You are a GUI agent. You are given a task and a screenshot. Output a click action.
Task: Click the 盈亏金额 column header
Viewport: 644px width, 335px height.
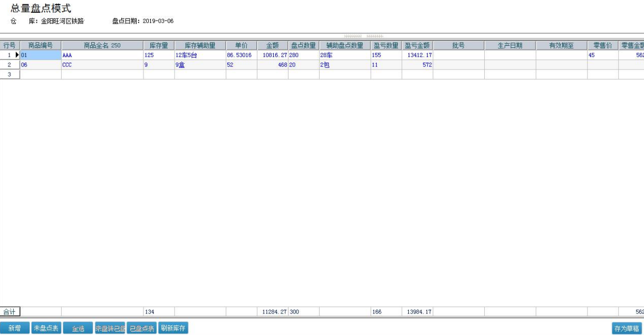coord(417,46)
